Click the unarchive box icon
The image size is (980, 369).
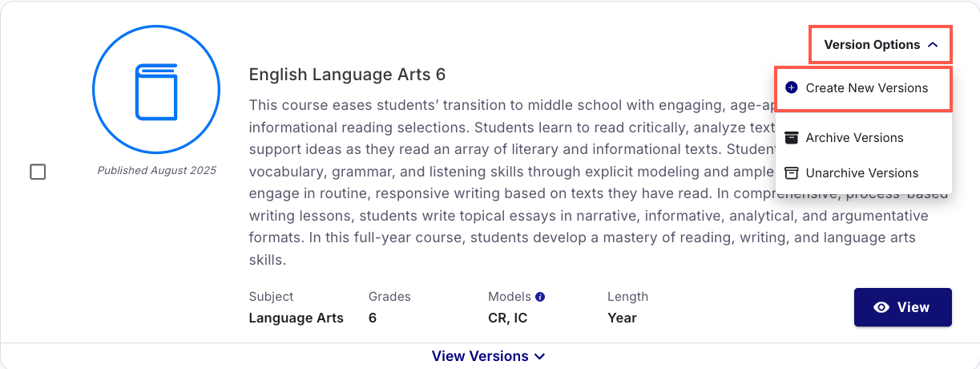(x=792, y=172)
